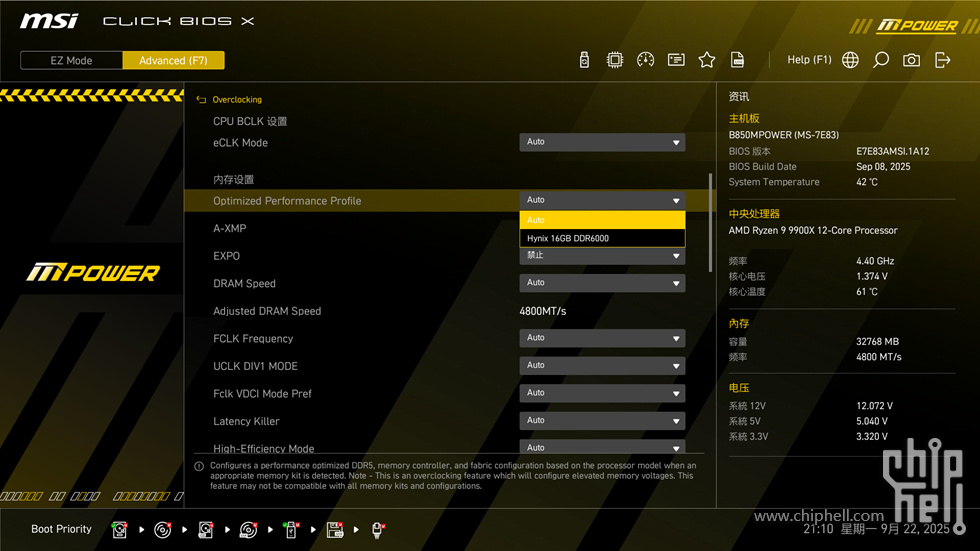This screenshot has width=980, height=551.
Task: Click the exit door icon
Action: tap(942, 60)
